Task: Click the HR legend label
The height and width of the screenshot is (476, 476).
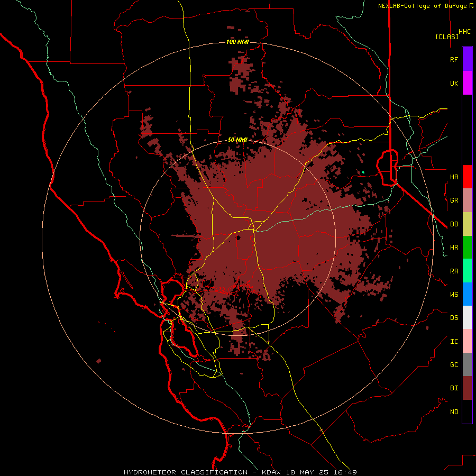Action: coord(454,248)
